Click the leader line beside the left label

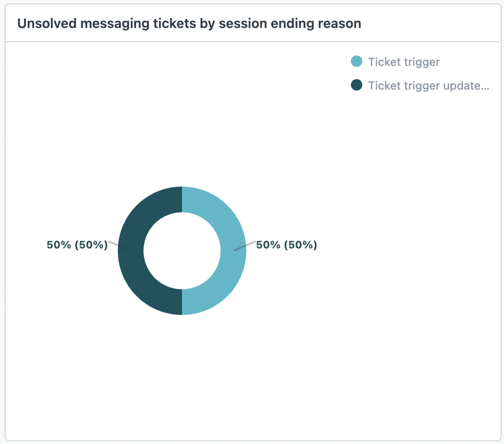113,244
